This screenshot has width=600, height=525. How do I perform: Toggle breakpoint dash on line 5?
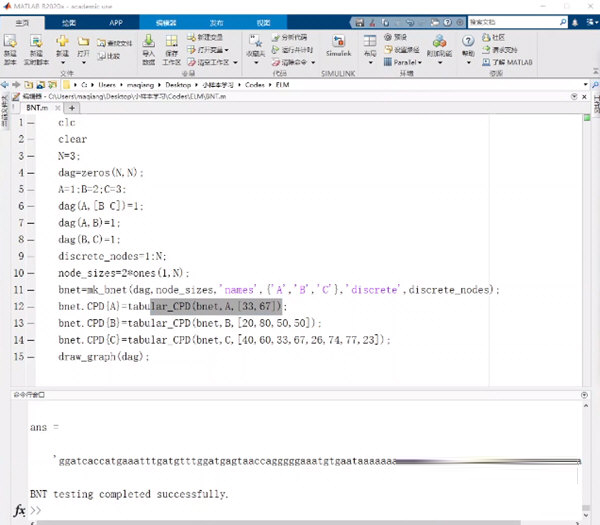33,188
